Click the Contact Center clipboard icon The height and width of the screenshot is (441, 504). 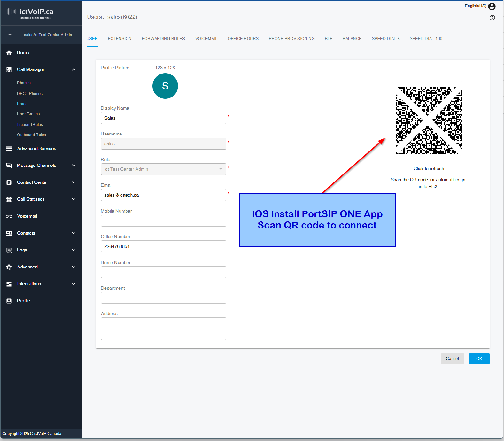[9, 182]
